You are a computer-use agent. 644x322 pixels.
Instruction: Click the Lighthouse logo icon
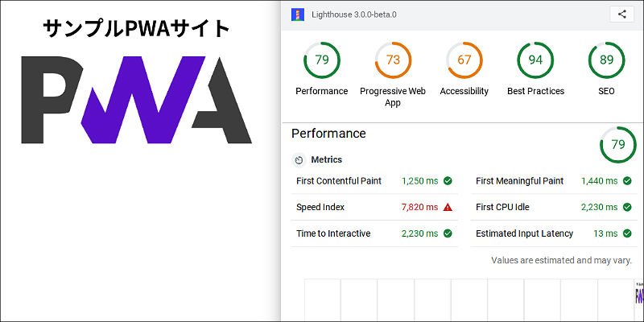pyautogui.click(x=298, y=14)
